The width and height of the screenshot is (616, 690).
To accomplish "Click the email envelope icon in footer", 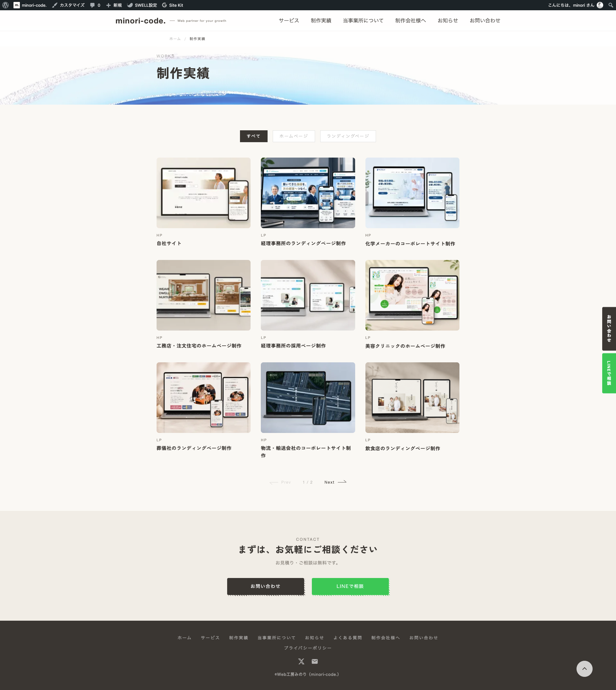I will coord(315,661).
